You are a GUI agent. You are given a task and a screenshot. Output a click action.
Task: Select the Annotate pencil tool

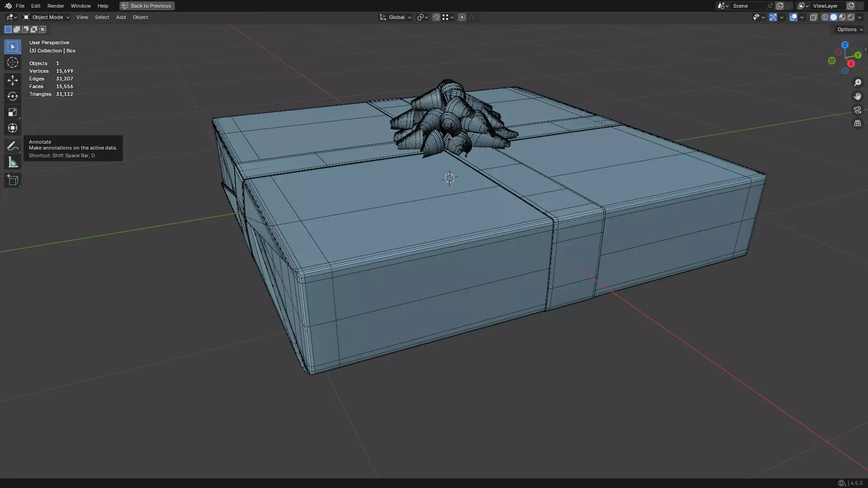(13, 146)
